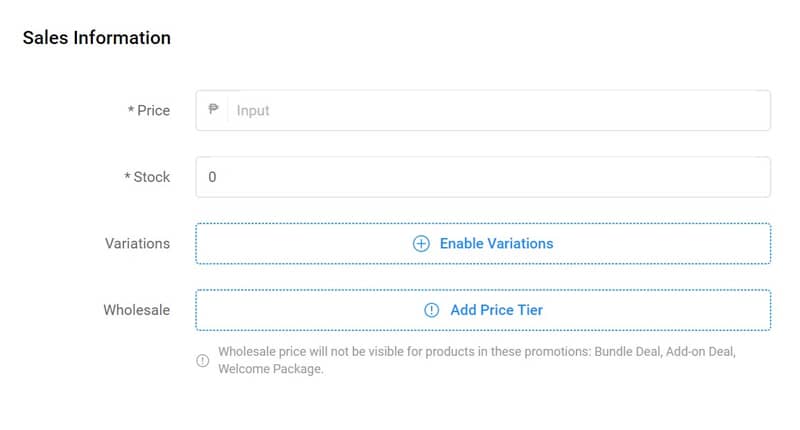
Task: Click the Stock field label
Action: [152, 177]
